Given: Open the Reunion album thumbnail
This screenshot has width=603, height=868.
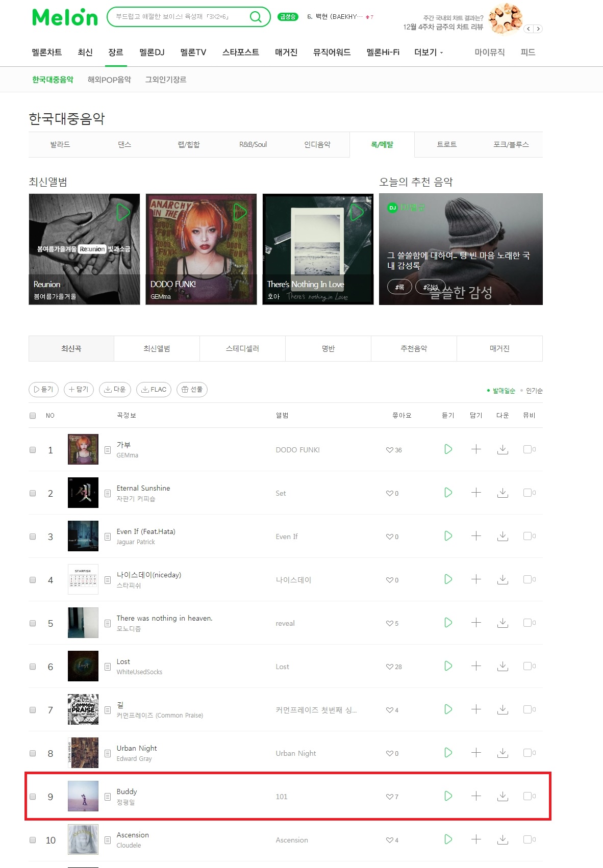Looking at the screenshot, I should [x=84, y=249].
